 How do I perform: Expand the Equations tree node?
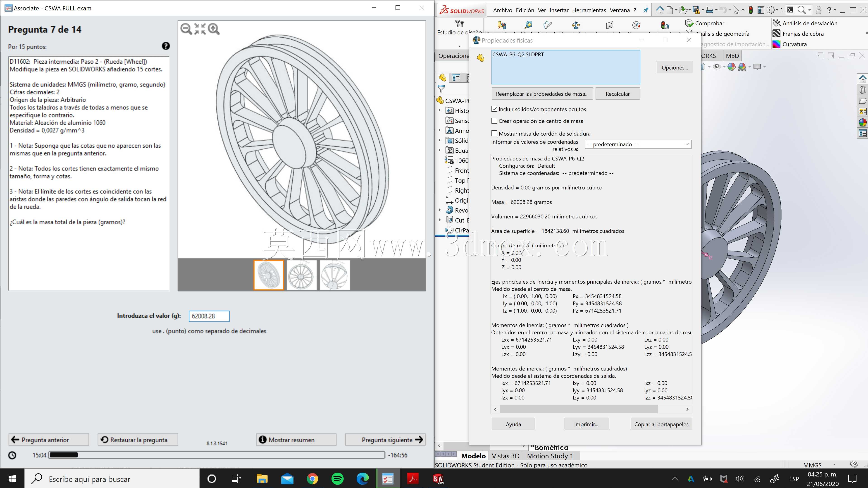pyautogui.click(x=439, y=150)
